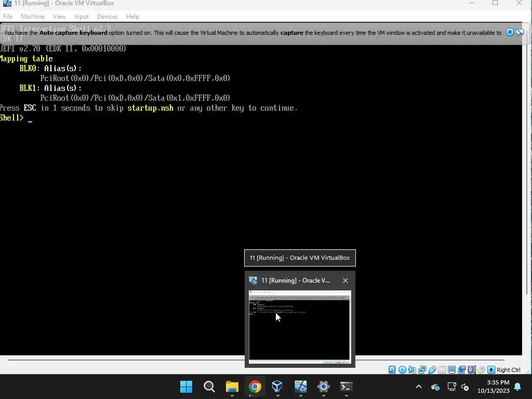Click the mouse integration status icon
The image size is (532, 399).
click(481, 370)
